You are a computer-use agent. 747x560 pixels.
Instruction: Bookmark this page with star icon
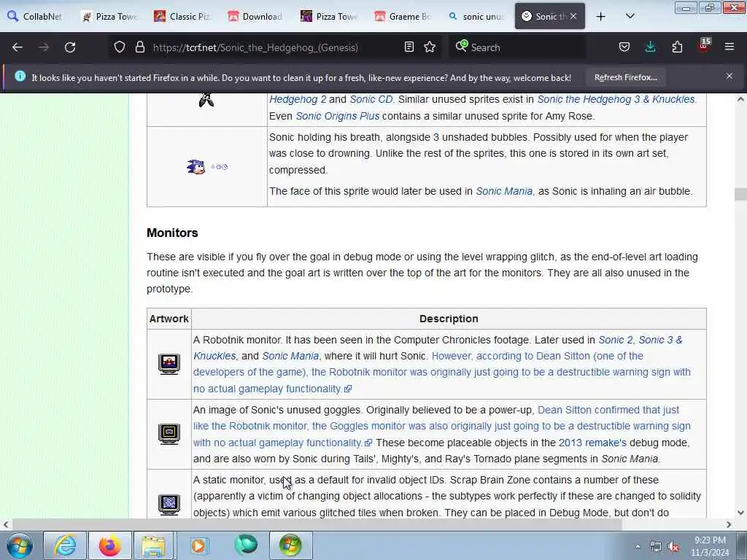point(430,47)
